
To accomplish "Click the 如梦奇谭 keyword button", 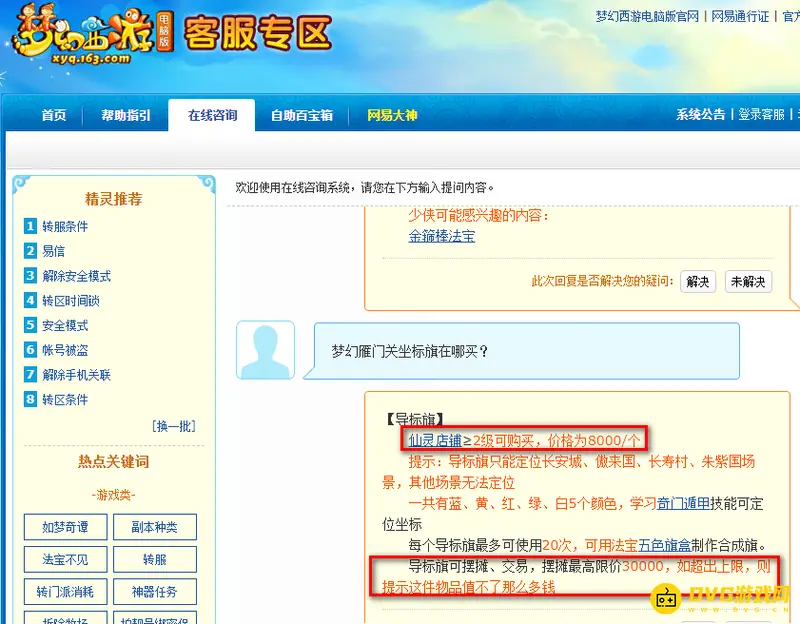I will coord(65,527).
